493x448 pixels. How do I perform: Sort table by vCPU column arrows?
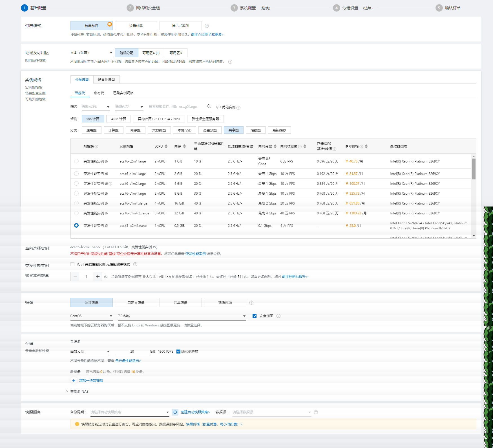166,146
